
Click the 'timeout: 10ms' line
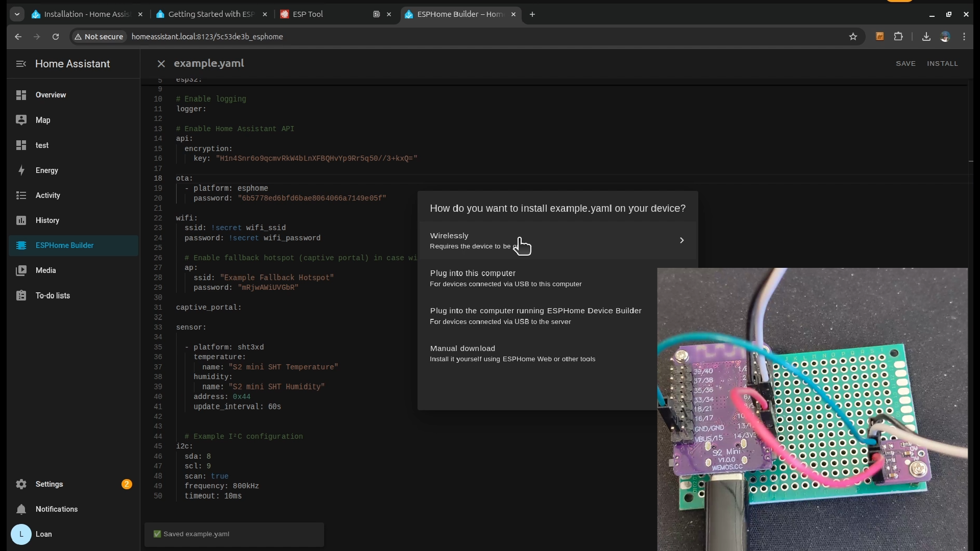(213, 496)
